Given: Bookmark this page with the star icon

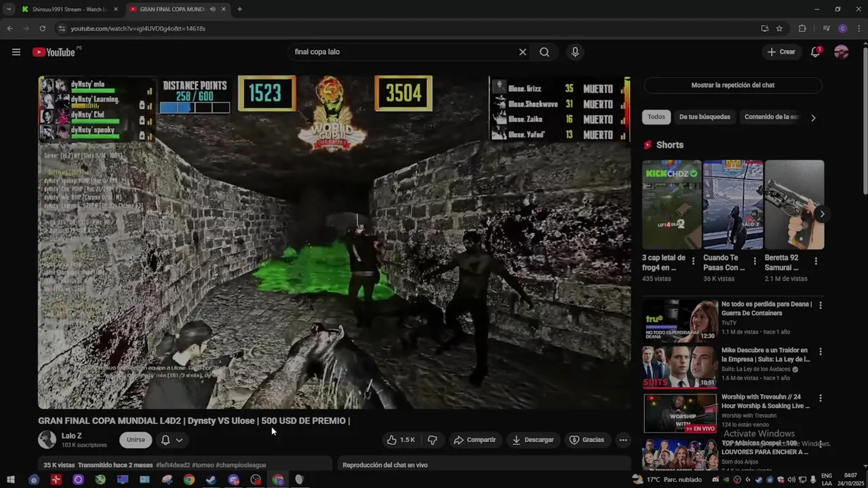Looking at the screenshot, I should point(780,28).
